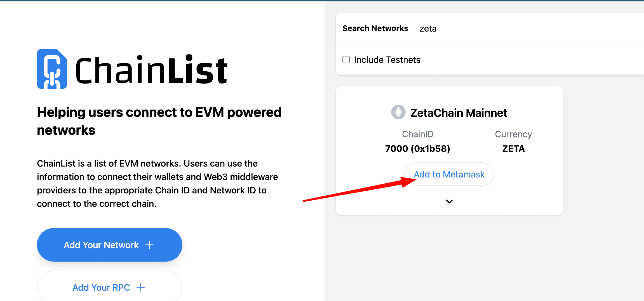Click the plus icon in Add Your Network
The image size is (644, 301).
coord(149,245)
